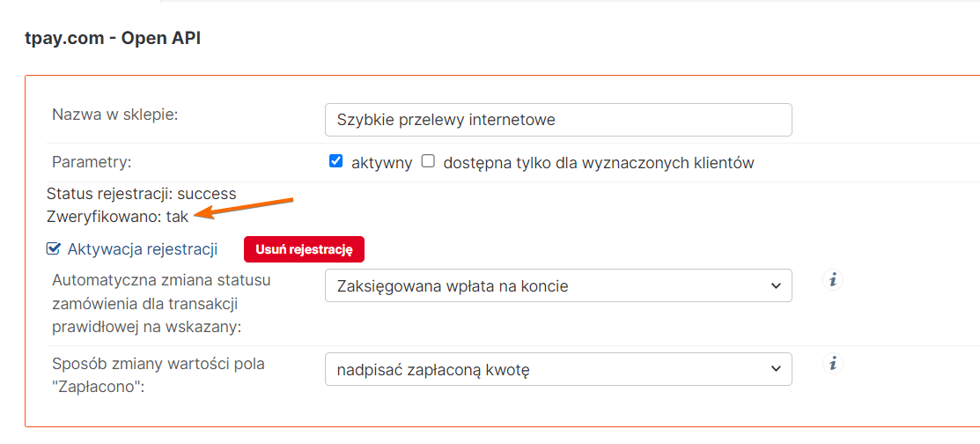Click info icon beside "Zapłacono" method dropdown
This screenshot has height=444, width=980.
point(833,364)
